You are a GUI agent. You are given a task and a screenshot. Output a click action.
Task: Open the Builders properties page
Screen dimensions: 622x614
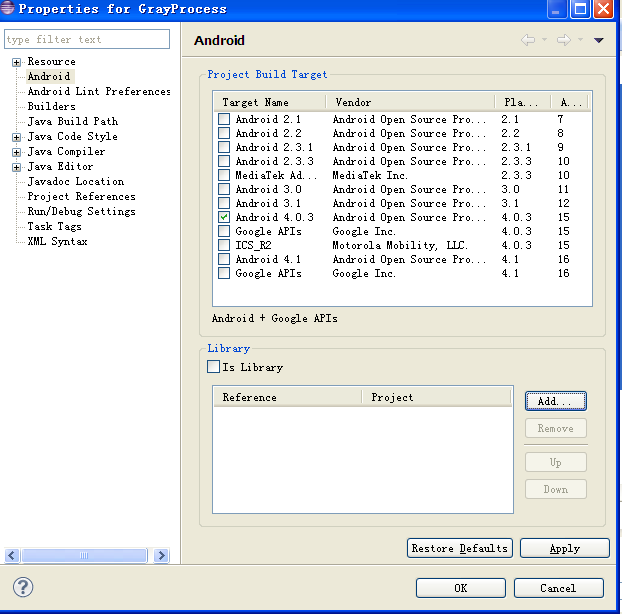(x=52, y=106)
